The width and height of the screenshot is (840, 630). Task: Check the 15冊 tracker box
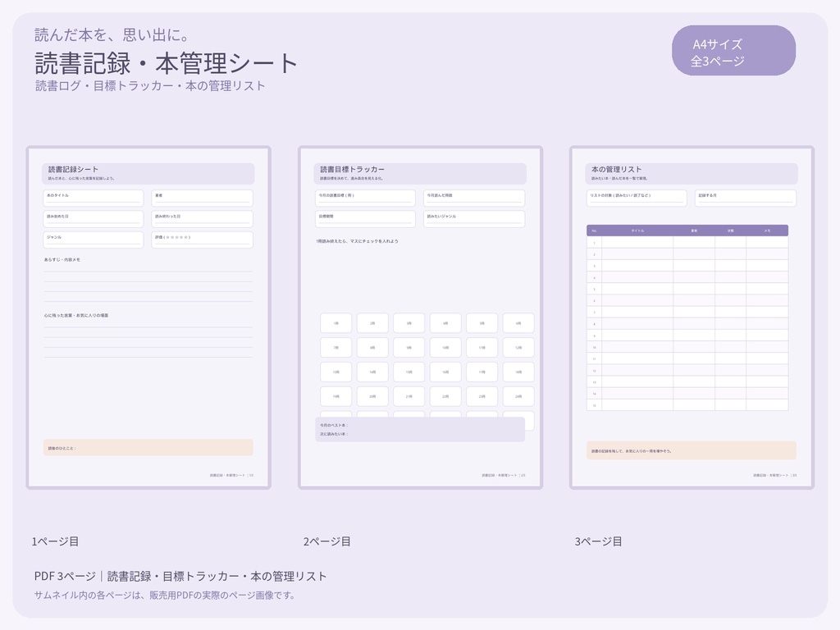[409, 372]
